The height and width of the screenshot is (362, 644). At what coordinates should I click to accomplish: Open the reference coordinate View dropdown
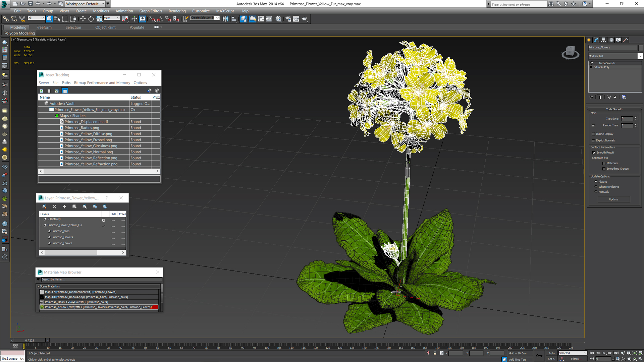coord(112,18)
